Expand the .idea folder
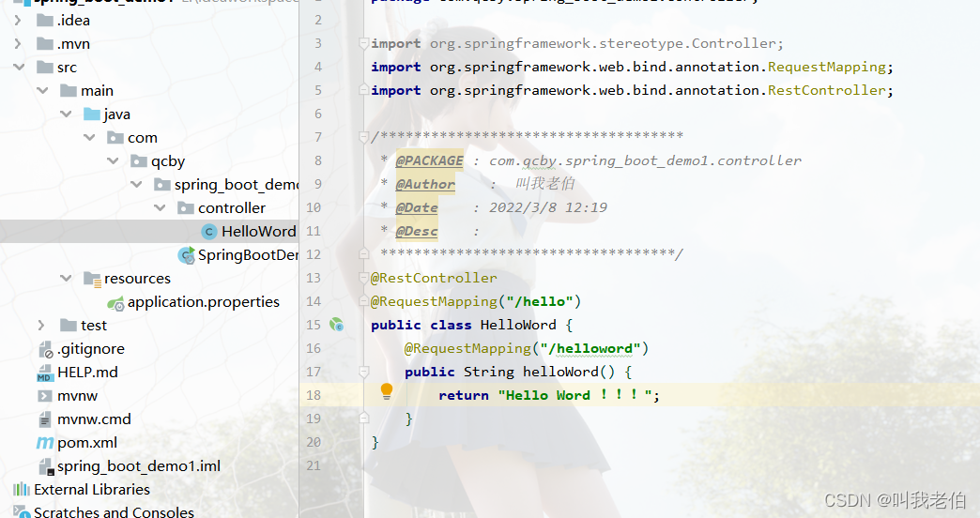The height and width of the screenshot is (518, 980). tap(18, 21)
